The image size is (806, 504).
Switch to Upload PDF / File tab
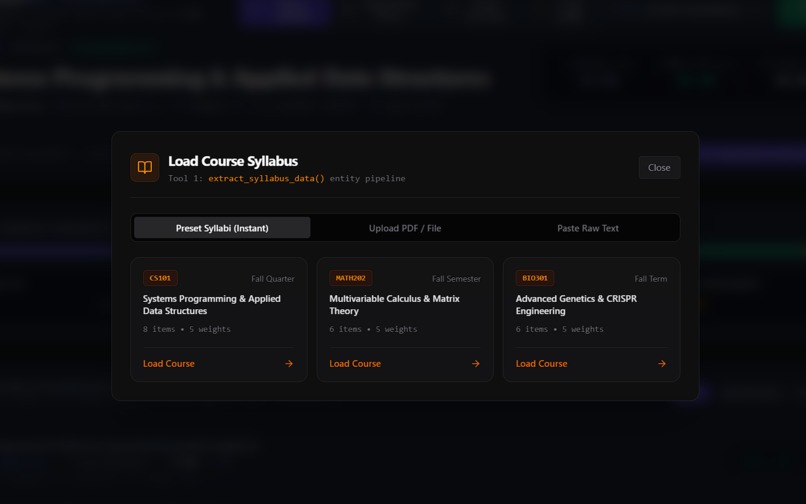click(x=405, y=228)
